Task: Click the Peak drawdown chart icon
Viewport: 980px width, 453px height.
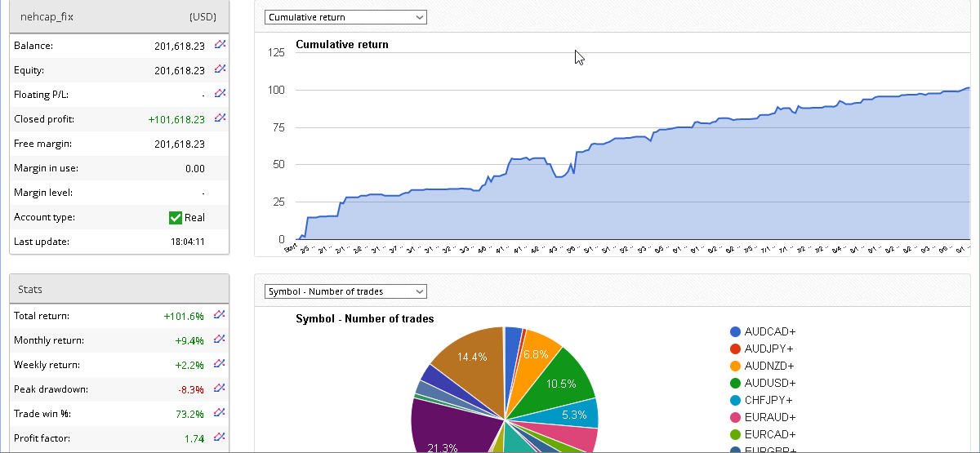Action: point(219,389)
